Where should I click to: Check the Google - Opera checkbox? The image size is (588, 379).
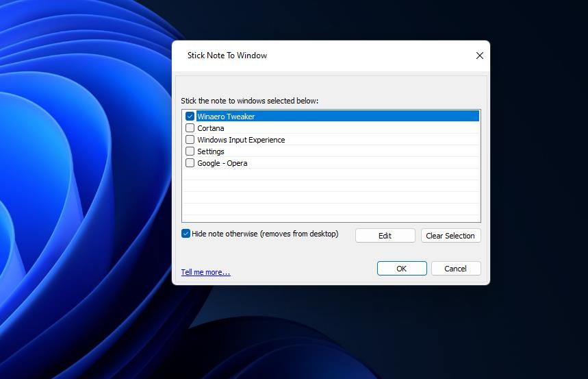coord(190,162)
